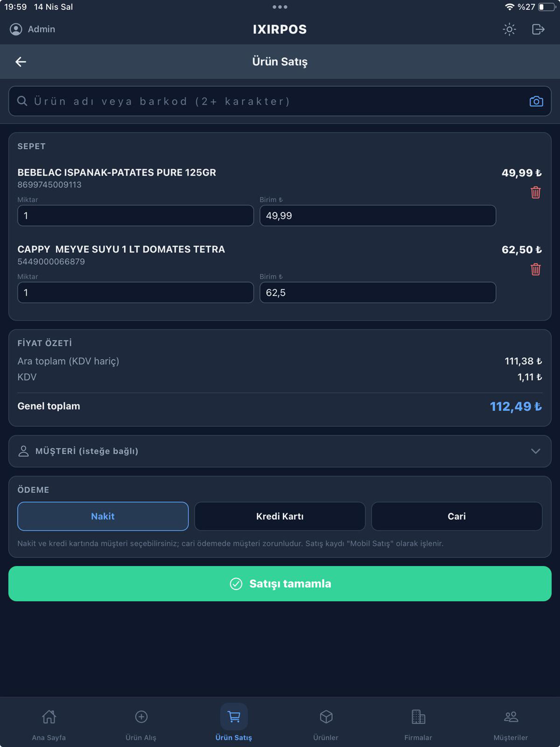Switch to Ürün Alış tab
The width and height of the screenshot is (560, 747).
(141, 722)
